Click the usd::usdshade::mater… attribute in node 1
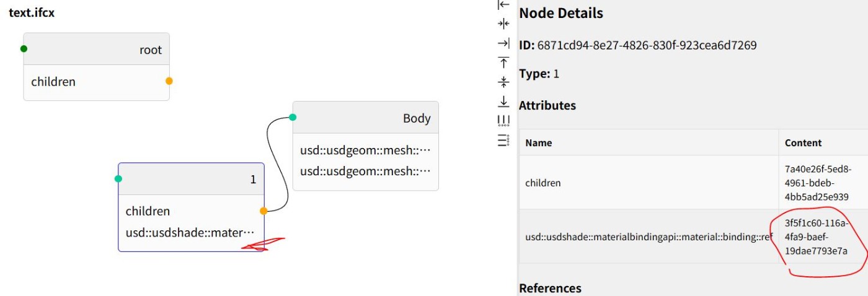The image size is (868, 296). click(x=190, y=233)
